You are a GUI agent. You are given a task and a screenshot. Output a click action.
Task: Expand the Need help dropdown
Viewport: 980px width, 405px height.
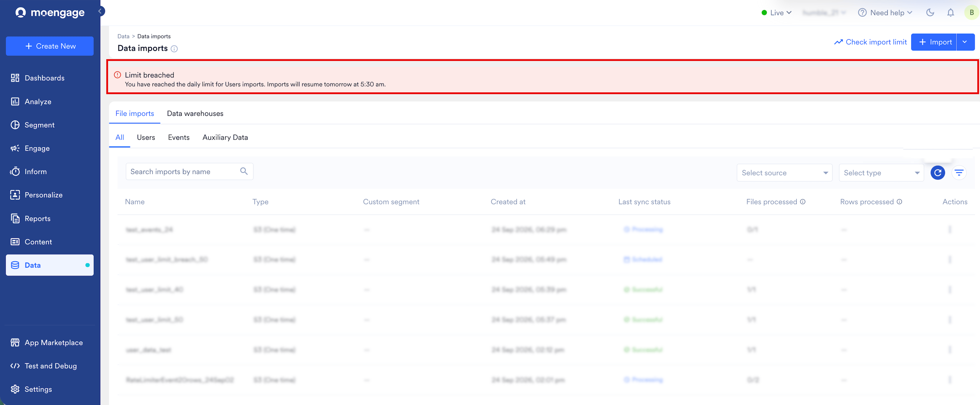[x=885, y=13]
